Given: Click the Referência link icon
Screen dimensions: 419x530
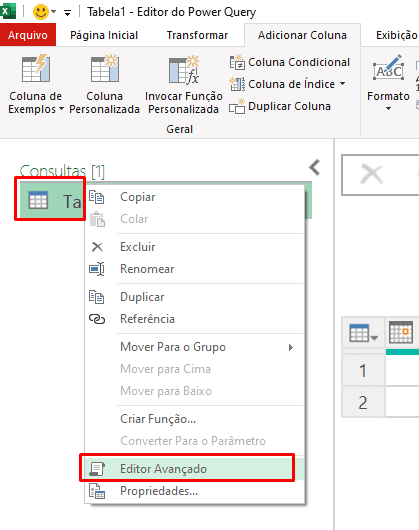Looking at the screenshot, I should (x=97, y=319).
